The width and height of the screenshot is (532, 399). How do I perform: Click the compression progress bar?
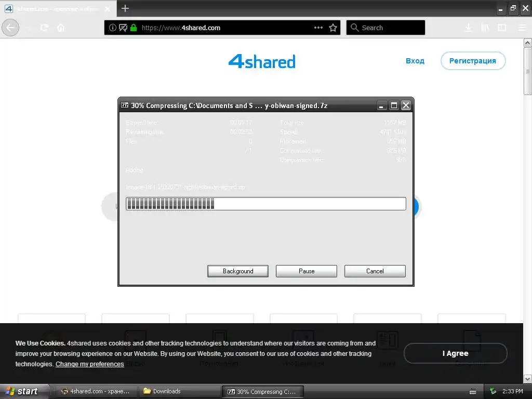(x=265, y=204)
